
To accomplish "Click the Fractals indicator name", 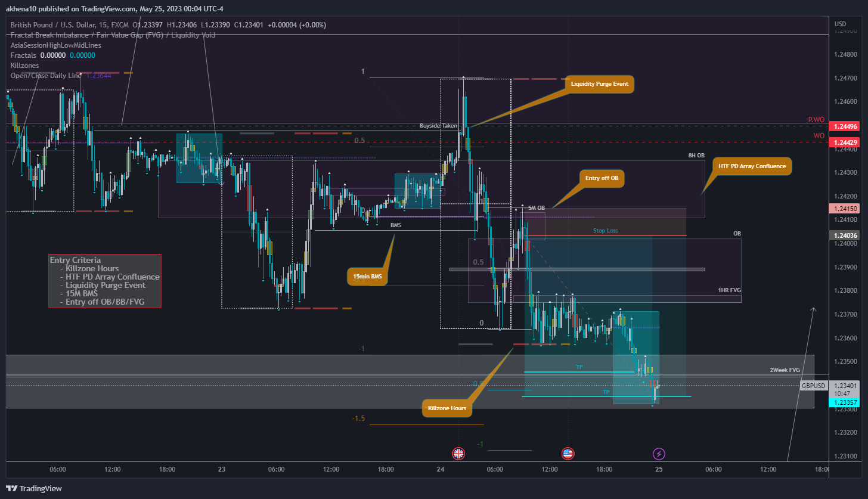I will click(23, 55).
